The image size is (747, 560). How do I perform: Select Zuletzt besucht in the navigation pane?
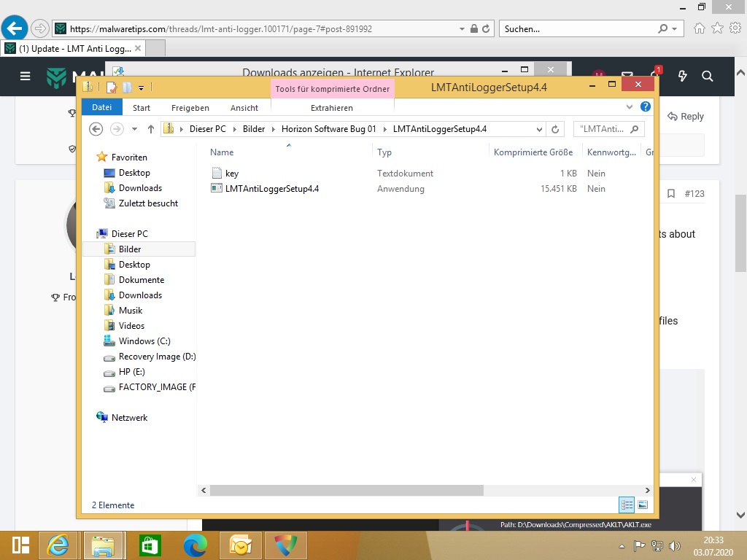tap(148, 203)
